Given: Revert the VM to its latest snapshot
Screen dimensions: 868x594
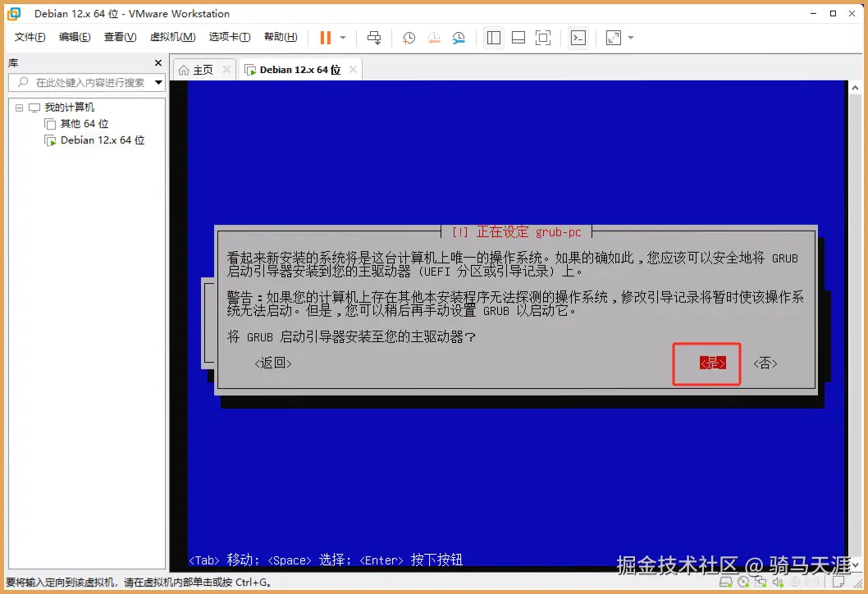Looking at the screenshot, I should coord(434,37).
